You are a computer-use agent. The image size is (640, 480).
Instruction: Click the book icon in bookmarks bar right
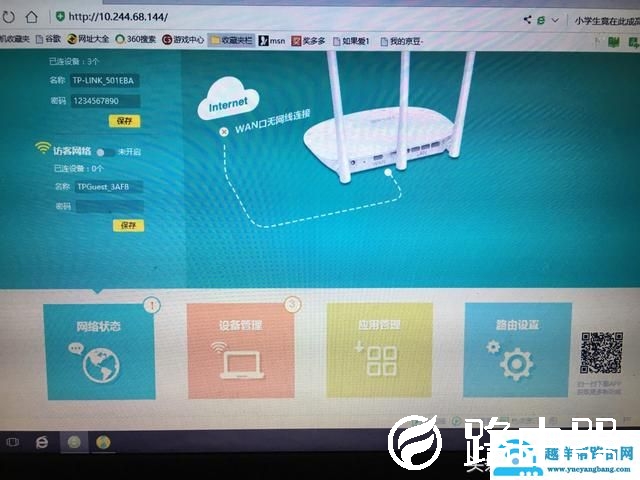(x=614, y=42)
